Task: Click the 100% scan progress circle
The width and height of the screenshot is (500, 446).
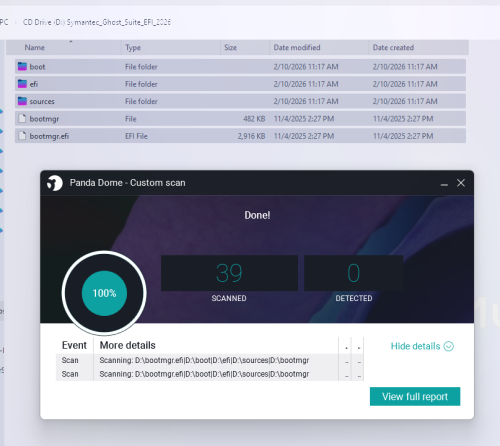Action: [104, 293]
